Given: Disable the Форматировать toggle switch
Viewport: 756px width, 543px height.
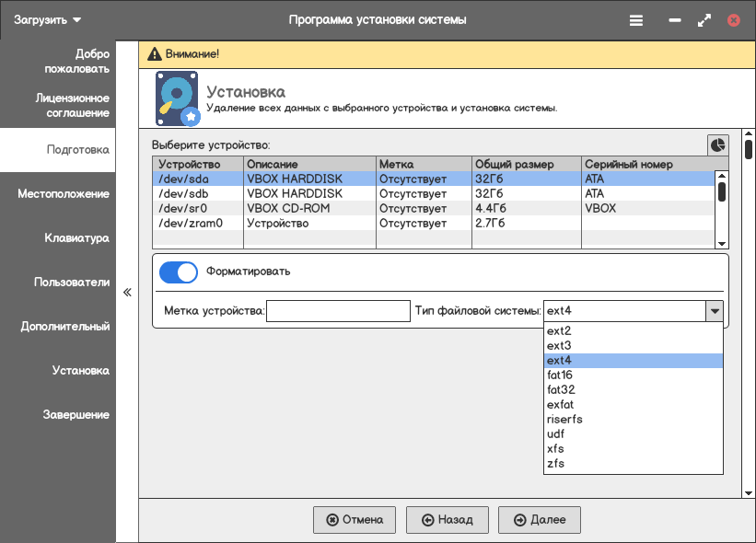Looking at the screenshot, I should pyautogui.click(x=179, y=272).
